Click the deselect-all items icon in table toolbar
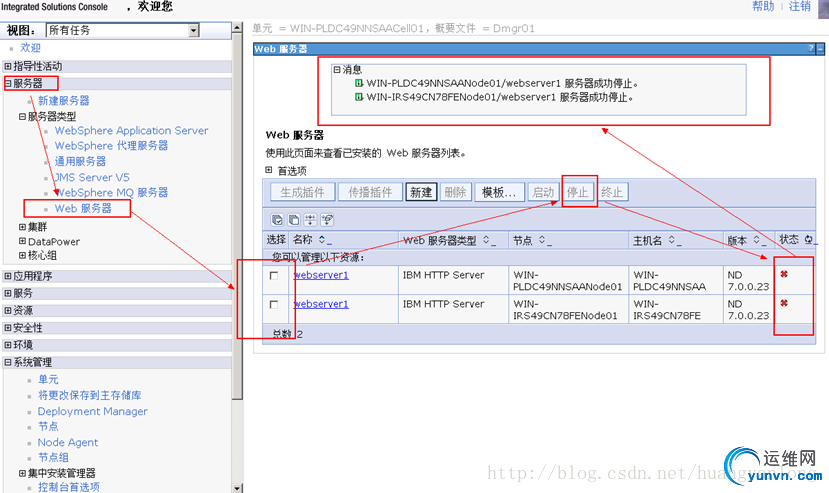Image resolution: width=829 pixels, height=493 pixels. click(294, 220)
